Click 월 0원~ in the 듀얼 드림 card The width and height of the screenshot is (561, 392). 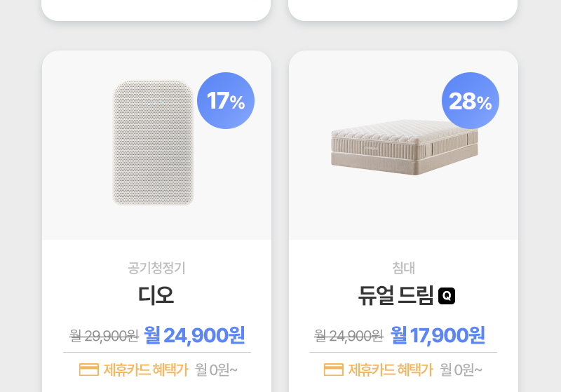point(461,370)
